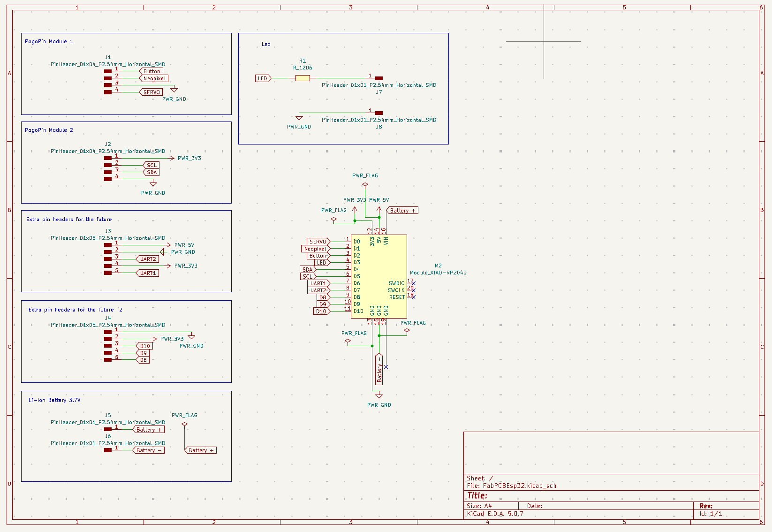
Task: Select the Button label on M2 pin D2
Action: coord(318,256)
